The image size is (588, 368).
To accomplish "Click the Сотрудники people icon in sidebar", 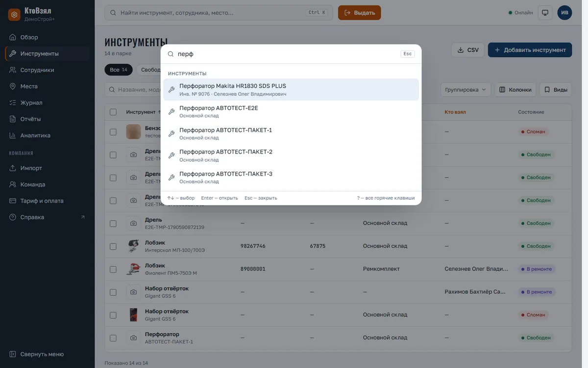I will [x=13, y=70].
